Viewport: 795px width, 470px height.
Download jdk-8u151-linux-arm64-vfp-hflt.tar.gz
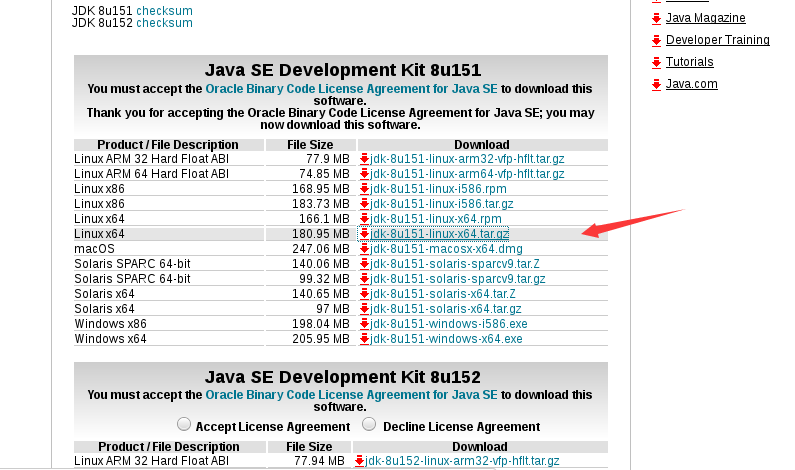coord(467,174)
